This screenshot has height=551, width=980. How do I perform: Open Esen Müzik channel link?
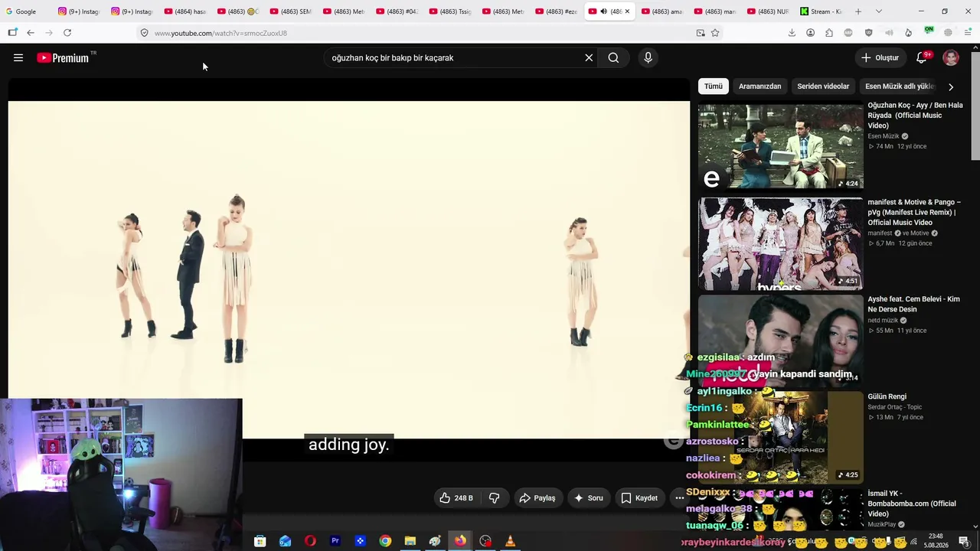pyautogui.click(x=884, y=136)
